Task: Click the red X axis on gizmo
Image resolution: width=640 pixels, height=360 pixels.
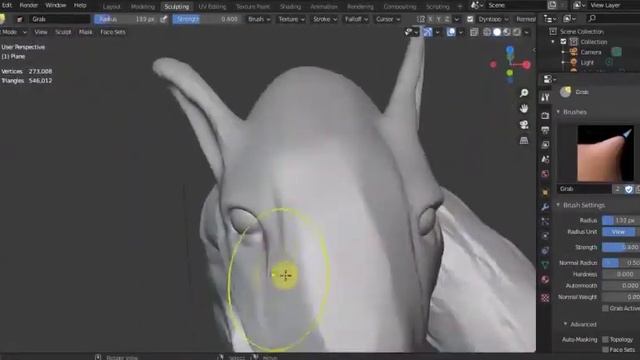Action: 527,64
